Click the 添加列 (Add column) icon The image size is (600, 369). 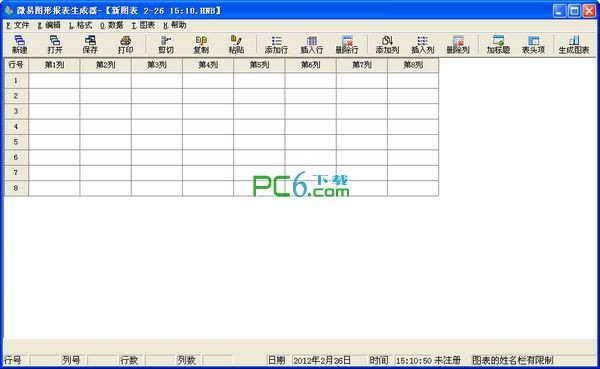[x=387, y=44]
